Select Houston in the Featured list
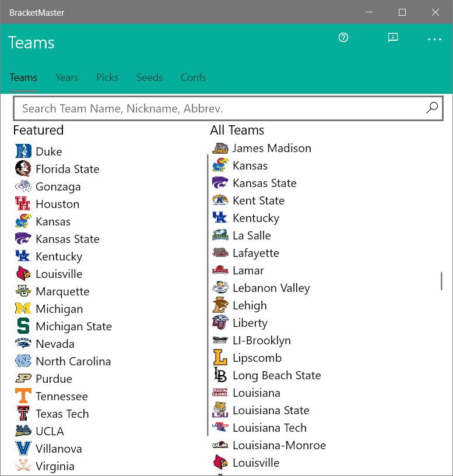Screen dimensions: 453x476 coord(58,204)
